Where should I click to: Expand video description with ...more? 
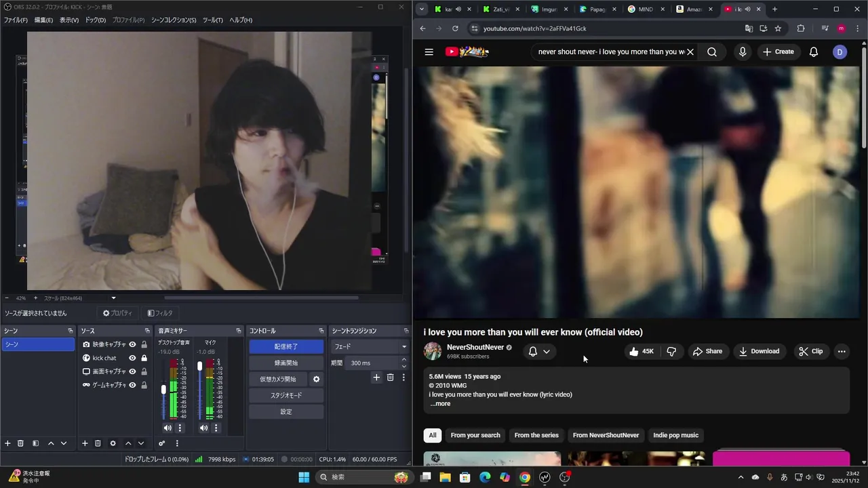click(440, 404)
